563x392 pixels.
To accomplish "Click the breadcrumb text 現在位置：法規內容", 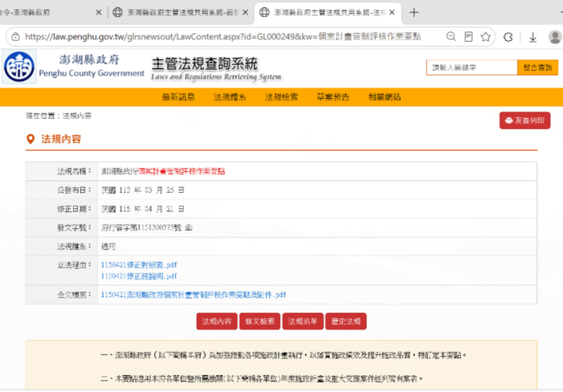I will [59, 116].
